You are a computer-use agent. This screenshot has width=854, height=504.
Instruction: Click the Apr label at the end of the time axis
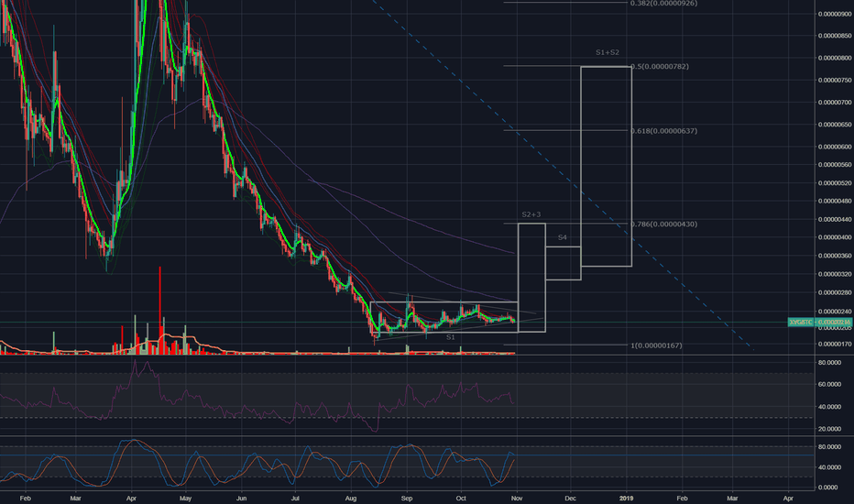(x=788, y=498)
